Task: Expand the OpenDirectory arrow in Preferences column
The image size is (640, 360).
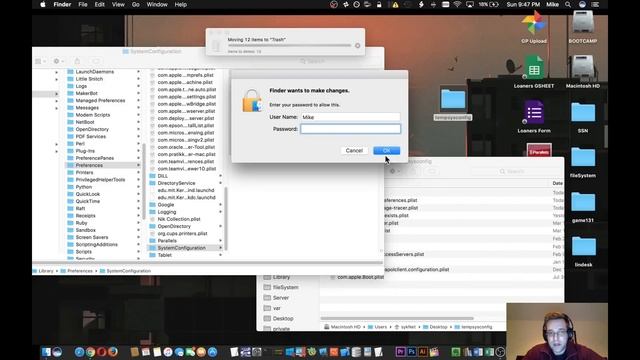Action: coord(220,226)
